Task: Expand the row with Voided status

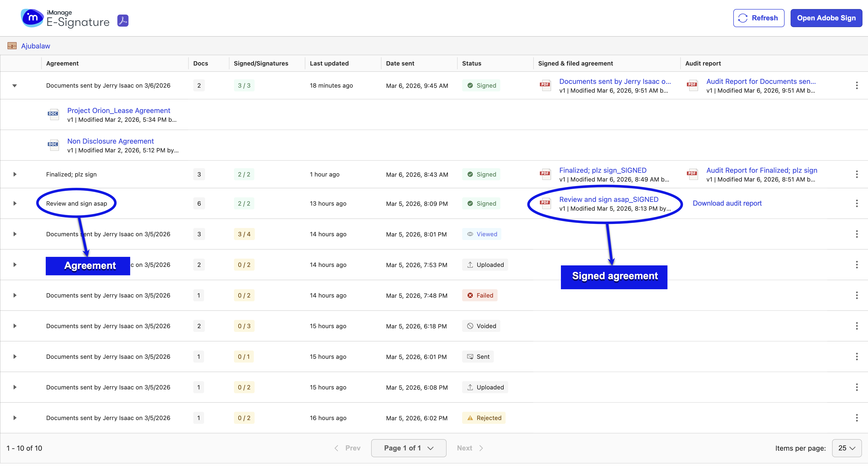Action: point(15,326)
